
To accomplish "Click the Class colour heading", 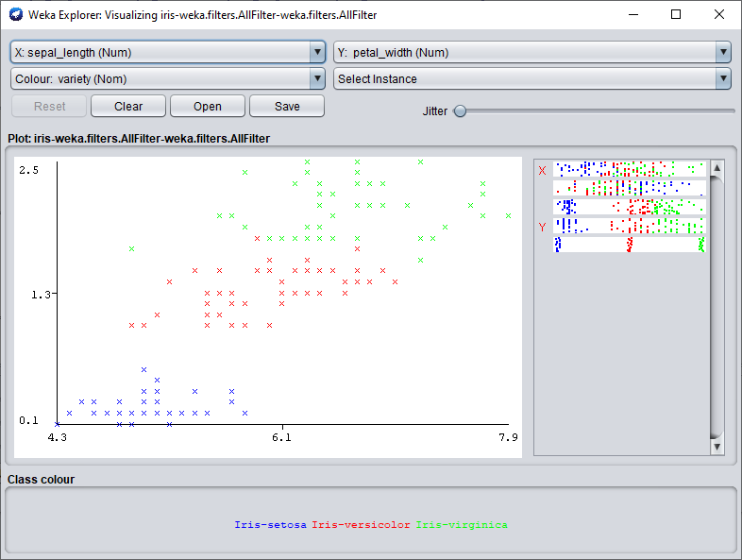I will click(x=42, y=480).
